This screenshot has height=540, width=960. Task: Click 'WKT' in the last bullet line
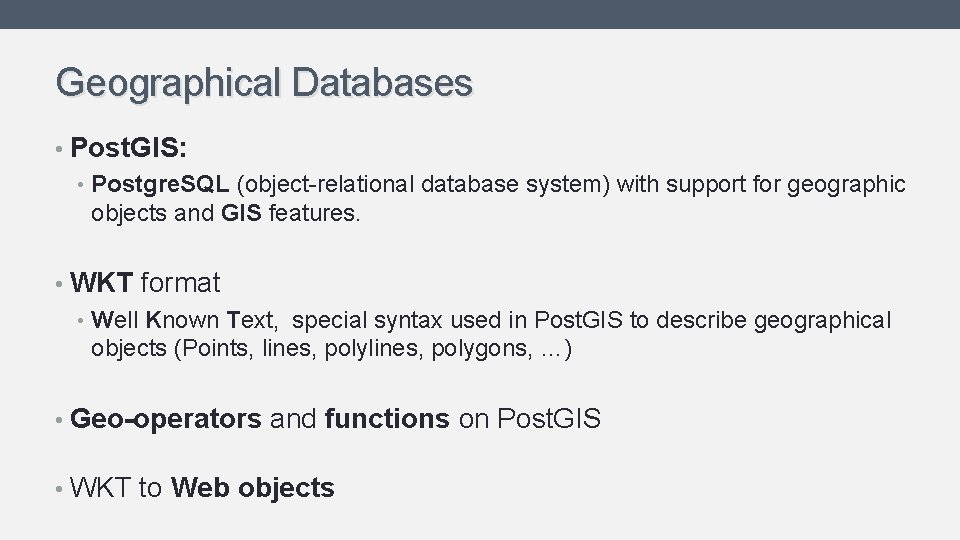102,488
